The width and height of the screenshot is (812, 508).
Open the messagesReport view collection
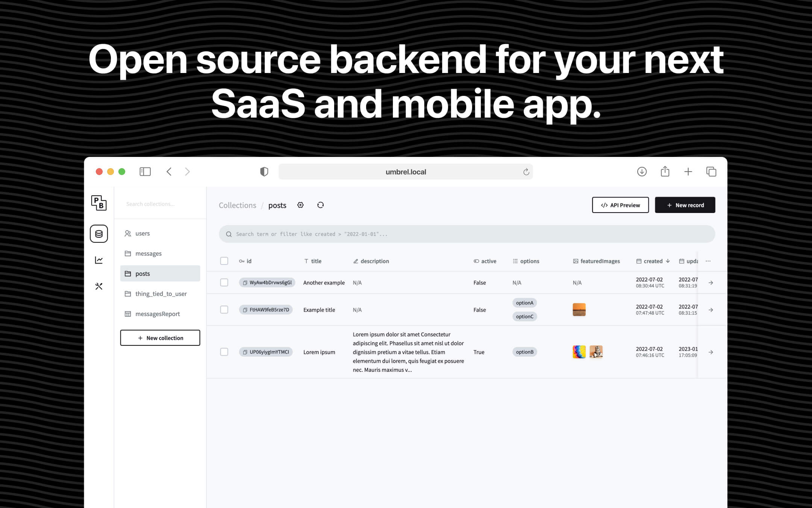click(158, 314)
